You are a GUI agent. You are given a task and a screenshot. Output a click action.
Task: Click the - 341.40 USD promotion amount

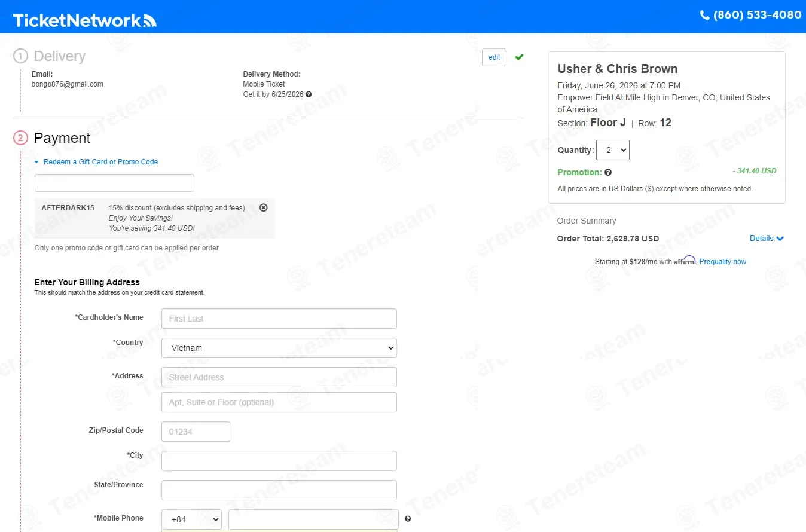point(755,171)
